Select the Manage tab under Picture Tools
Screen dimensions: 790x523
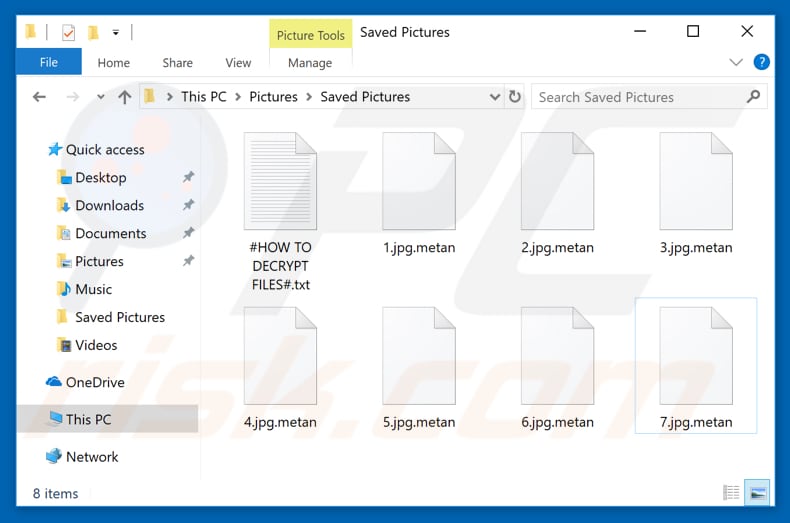tap(310, 63)
